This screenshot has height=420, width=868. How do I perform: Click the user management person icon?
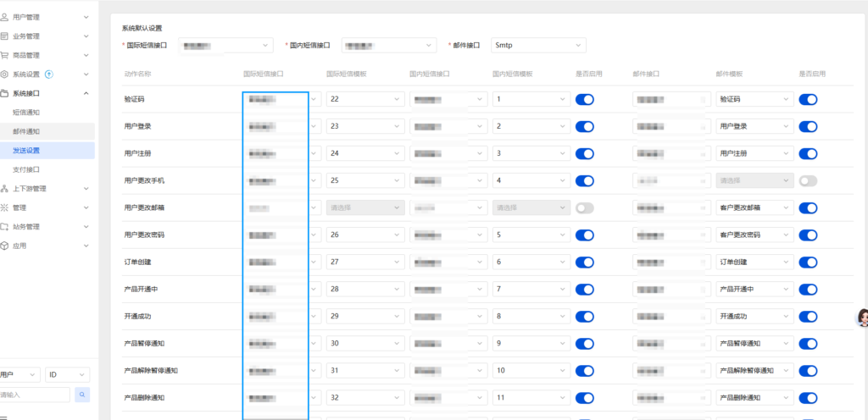point(4,17)
